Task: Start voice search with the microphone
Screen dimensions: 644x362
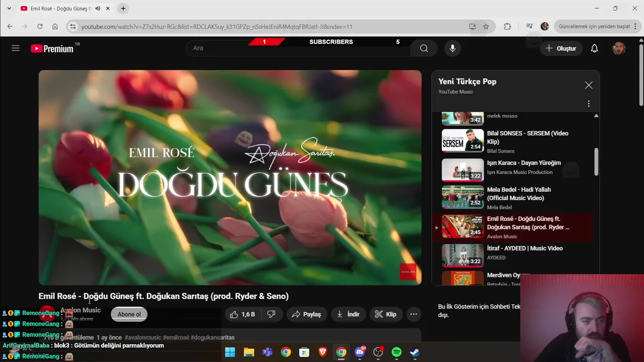Action: 452,48
